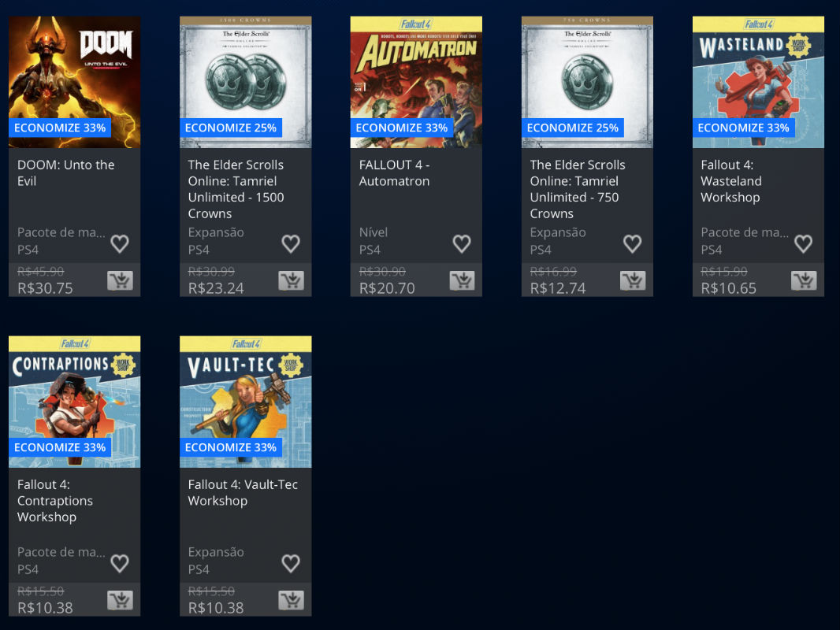
Task: Favorite Fallout 4 Automatron with heart
Action: pos(462,243)
